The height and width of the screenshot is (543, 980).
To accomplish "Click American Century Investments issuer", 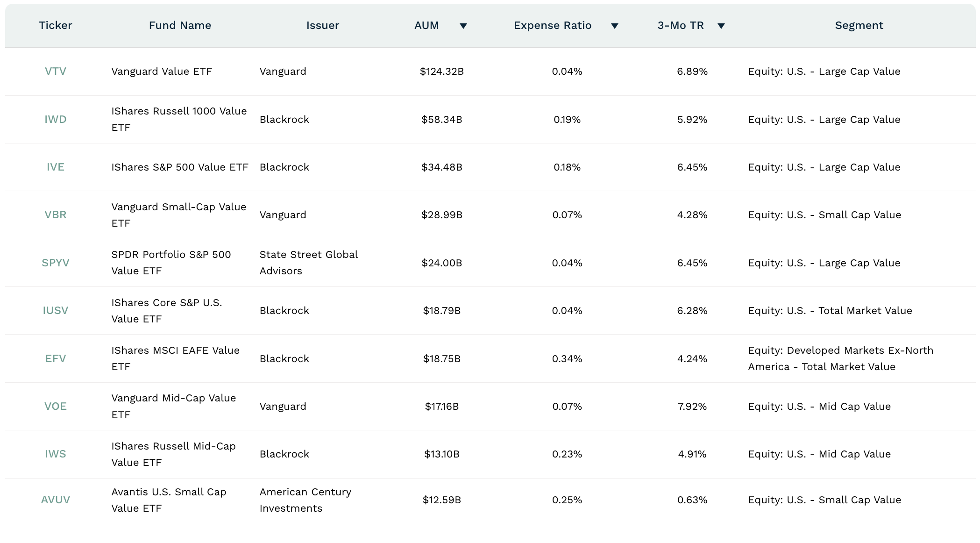I will click(x=305, y=500).
